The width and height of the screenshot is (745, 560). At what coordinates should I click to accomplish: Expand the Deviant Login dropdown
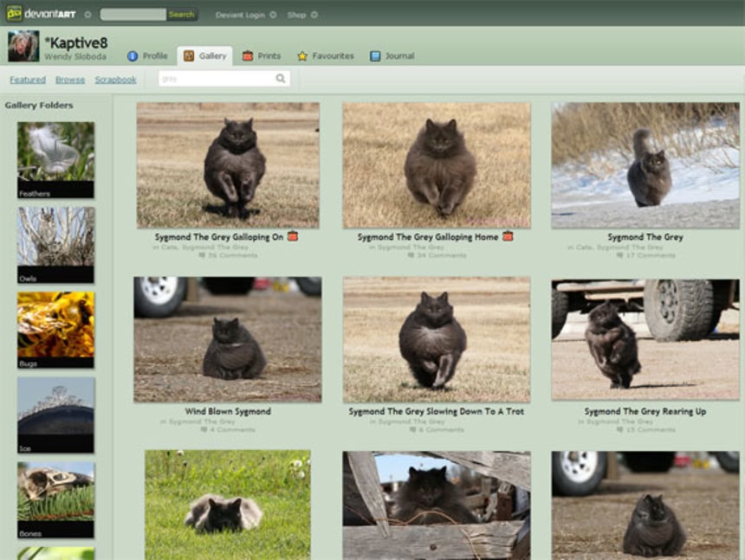click(273, 15)
